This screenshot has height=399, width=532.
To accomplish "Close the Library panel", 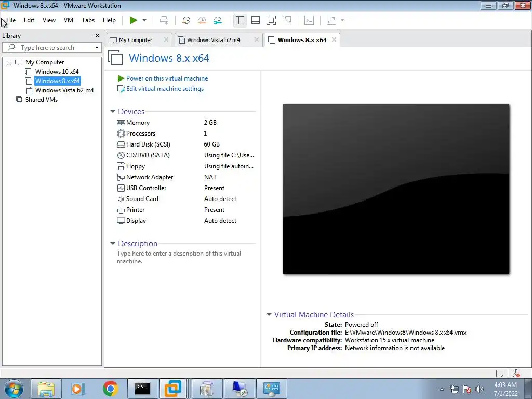I will click(97, 36).
